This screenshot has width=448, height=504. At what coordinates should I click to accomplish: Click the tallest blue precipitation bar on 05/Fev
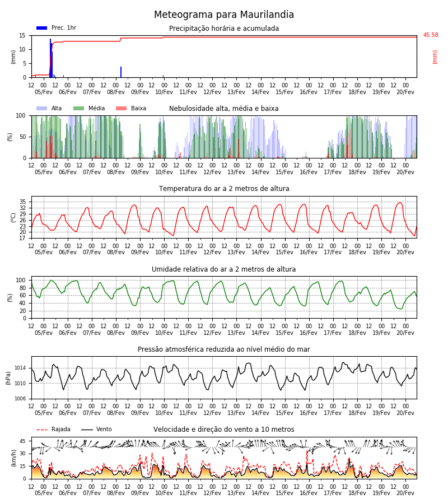coord(50,58)
